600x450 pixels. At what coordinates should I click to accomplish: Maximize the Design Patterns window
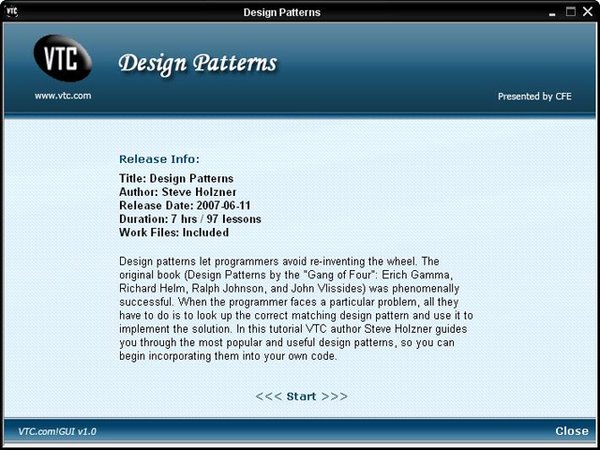pos(570,12)
